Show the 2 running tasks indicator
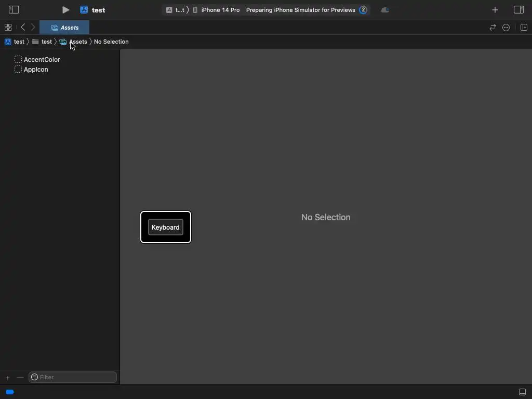The image size is (532, 399). pyautogui.click(x=363, y=10)
